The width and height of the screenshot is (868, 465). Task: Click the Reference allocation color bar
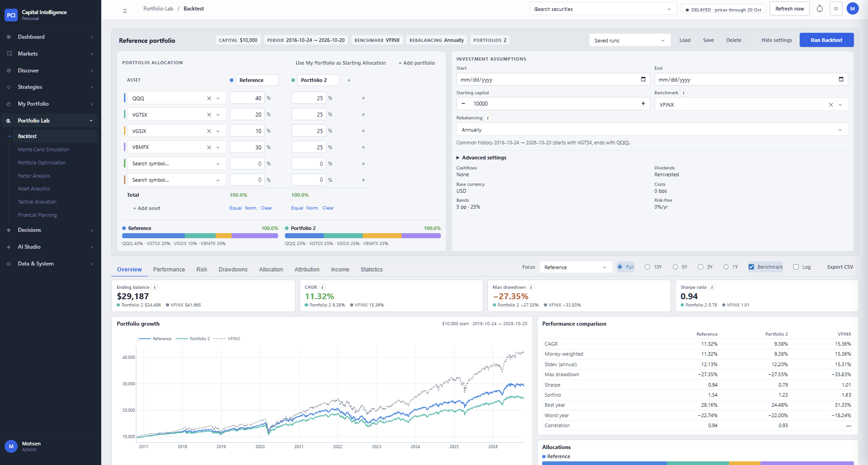[200, 236]
